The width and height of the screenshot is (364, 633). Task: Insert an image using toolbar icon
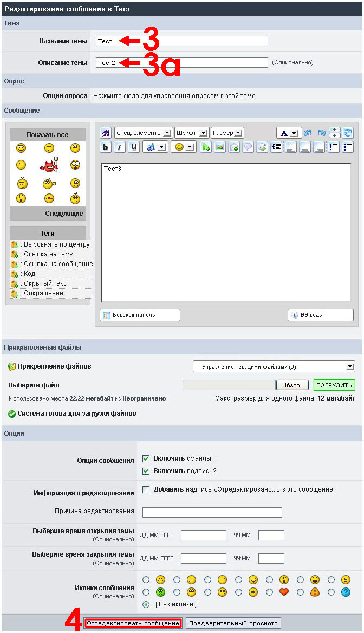pos(219,147)
